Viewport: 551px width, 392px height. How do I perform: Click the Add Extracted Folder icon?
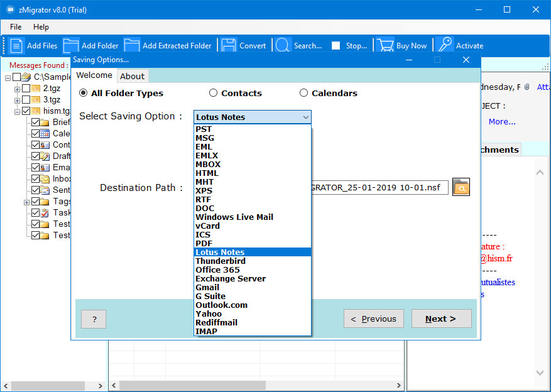[x=132, y=46]
